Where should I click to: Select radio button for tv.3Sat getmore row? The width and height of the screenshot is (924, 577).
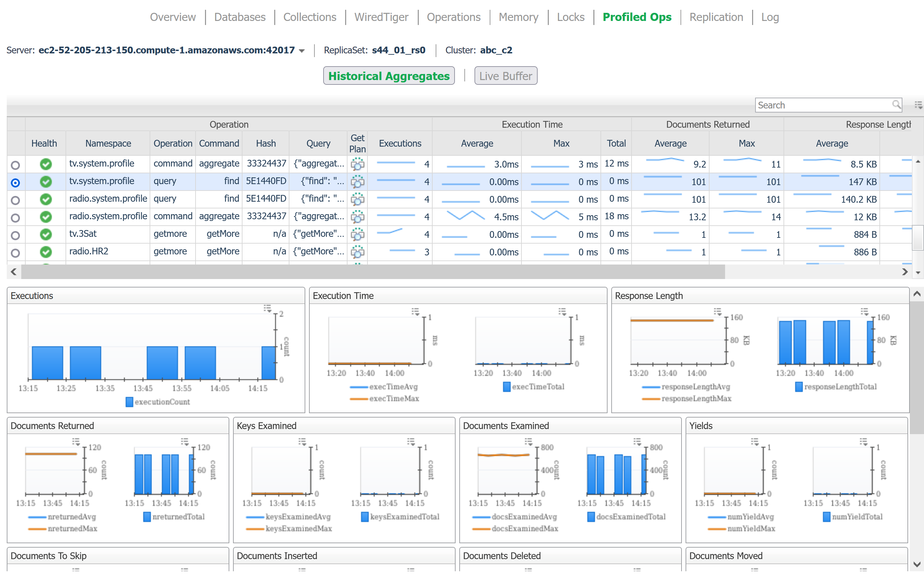point(15,235)
